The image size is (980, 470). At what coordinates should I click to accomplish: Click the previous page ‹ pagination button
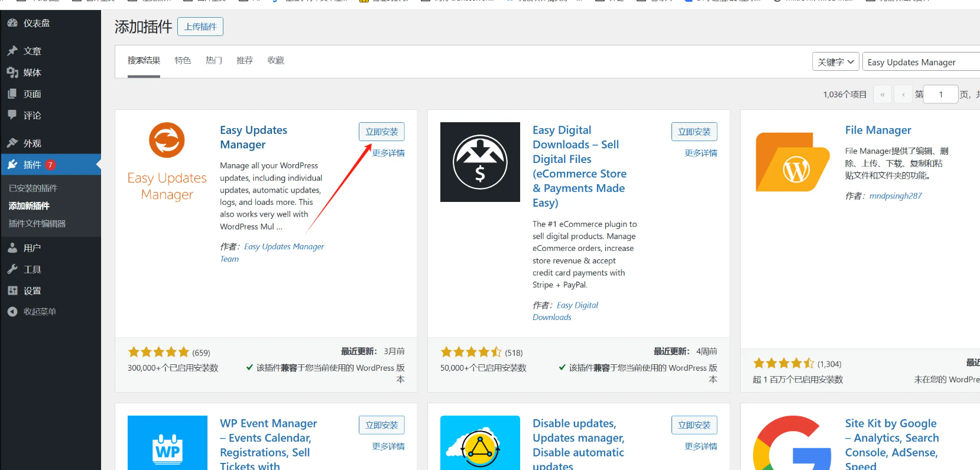click(x=903, y=94)
